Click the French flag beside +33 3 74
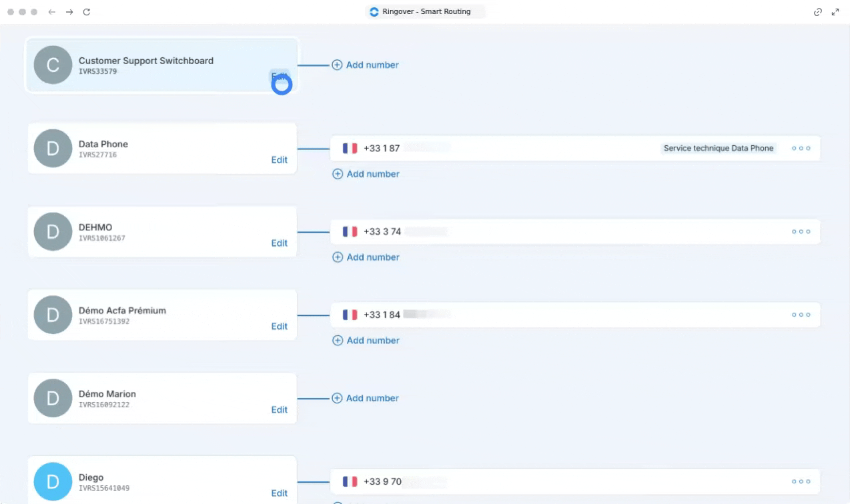This screenshot has width=850, height=504. pos(350,231)
